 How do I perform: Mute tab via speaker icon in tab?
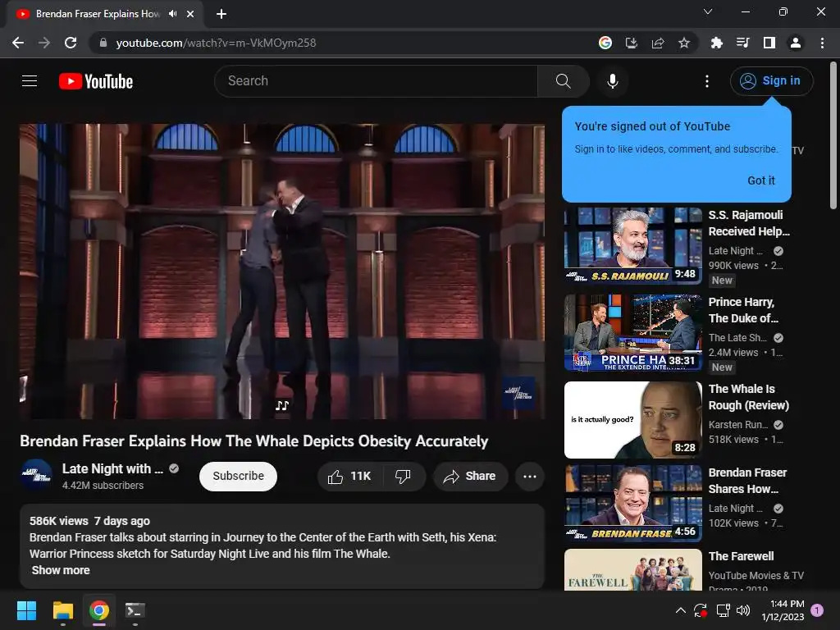[172, 14]
